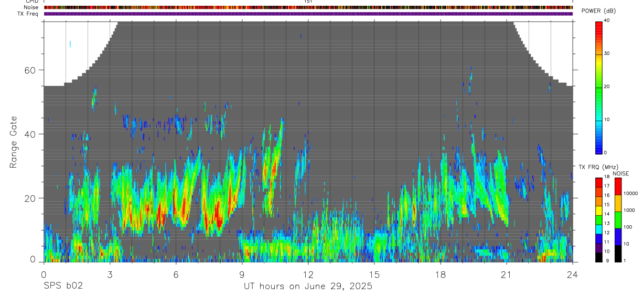Click the x-axis tick label '9'
Image resolution: width=644 pixels, height=297 pixels.
pyautogui.click(x=242, y=274)
